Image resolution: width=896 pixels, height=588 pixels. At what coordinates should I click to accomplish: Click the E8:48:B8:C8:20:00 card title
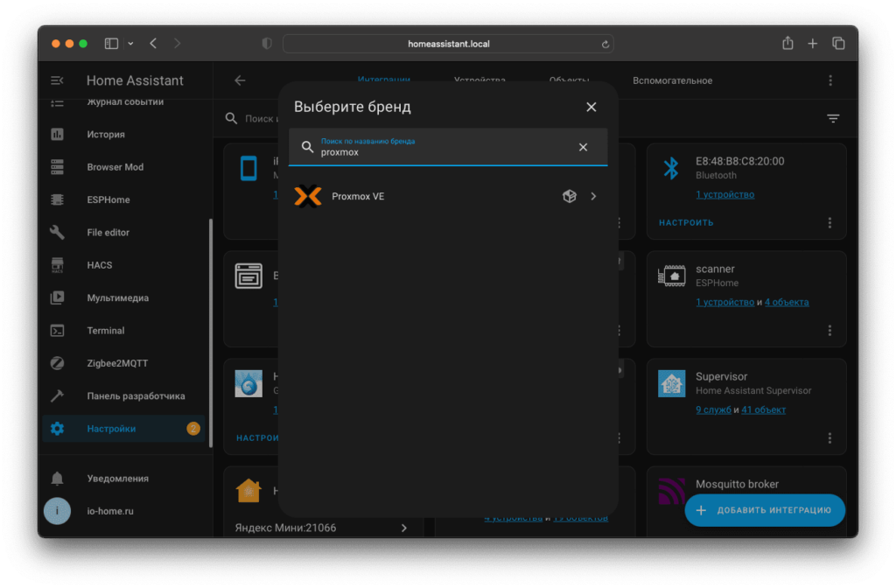(739, 161)
